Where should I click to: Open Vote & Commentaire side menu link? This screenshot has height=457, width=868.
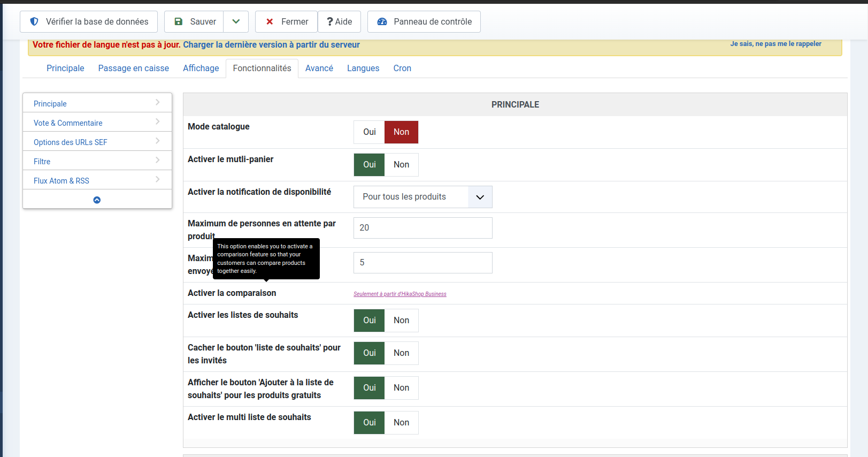68,123
